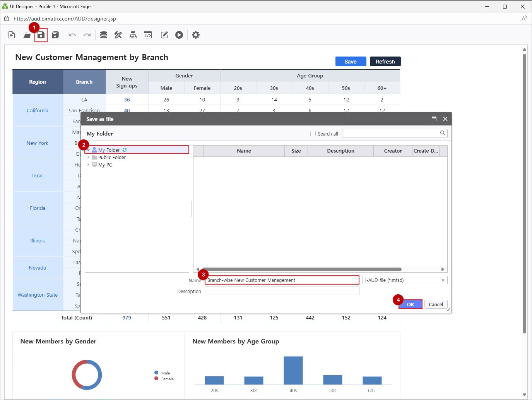The image size is (532, 400).
Task: Click the Save As icon in toolbar
Action: (x=56, y=35)
